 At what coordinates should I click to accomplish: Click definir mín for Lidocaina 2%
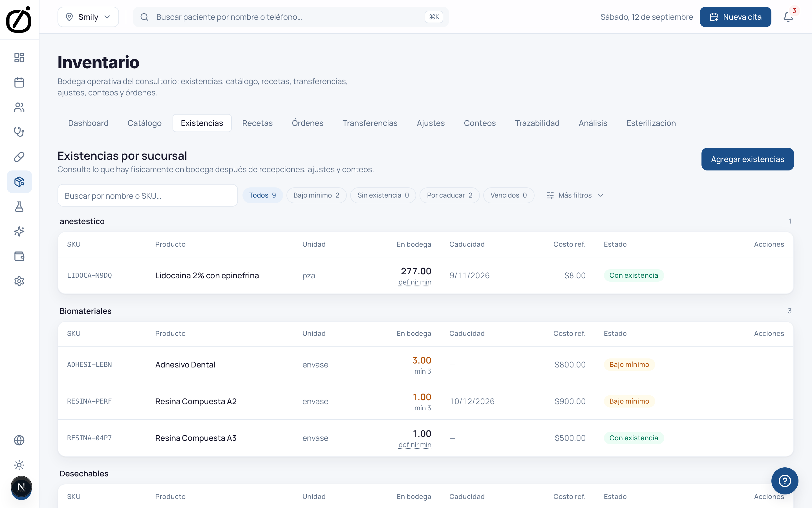pyautogui.click(x=415, y=282)
